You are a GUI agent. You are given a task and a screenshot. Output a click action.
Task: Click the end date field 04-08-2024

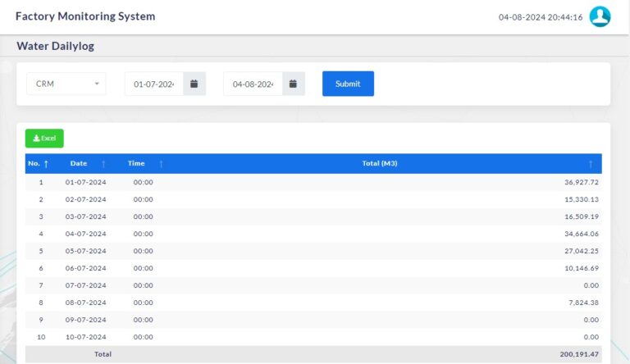click(253, 84)
